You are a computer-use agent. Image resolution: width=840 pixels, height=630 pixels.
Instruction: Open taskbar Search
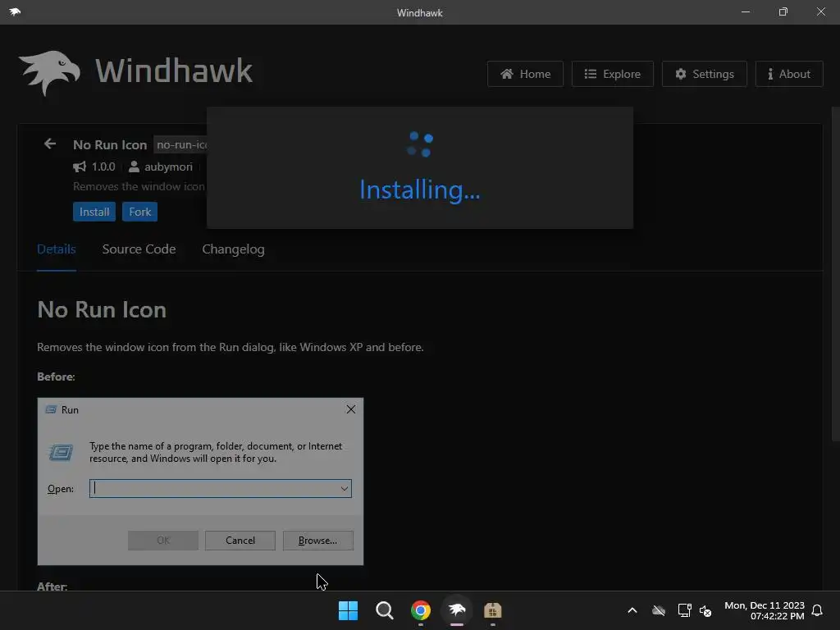(x=384, y=610)
